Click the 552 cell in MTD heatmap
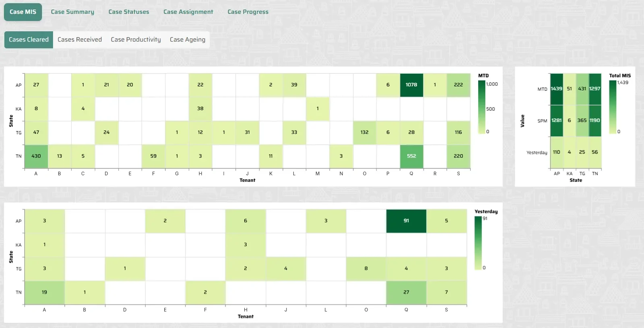644x328 pixels. pyautogui.click(x=411, y=156)
